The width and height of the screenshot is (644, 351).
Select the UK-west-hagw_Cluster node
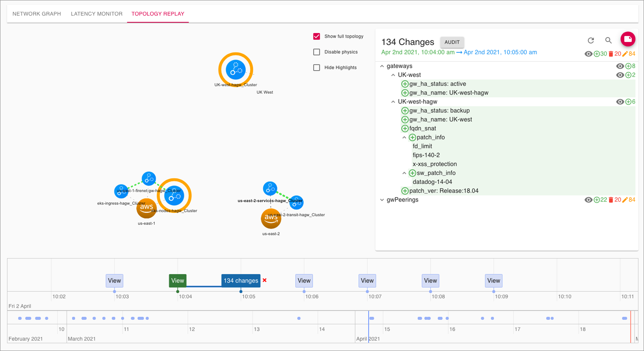point(236,70)
